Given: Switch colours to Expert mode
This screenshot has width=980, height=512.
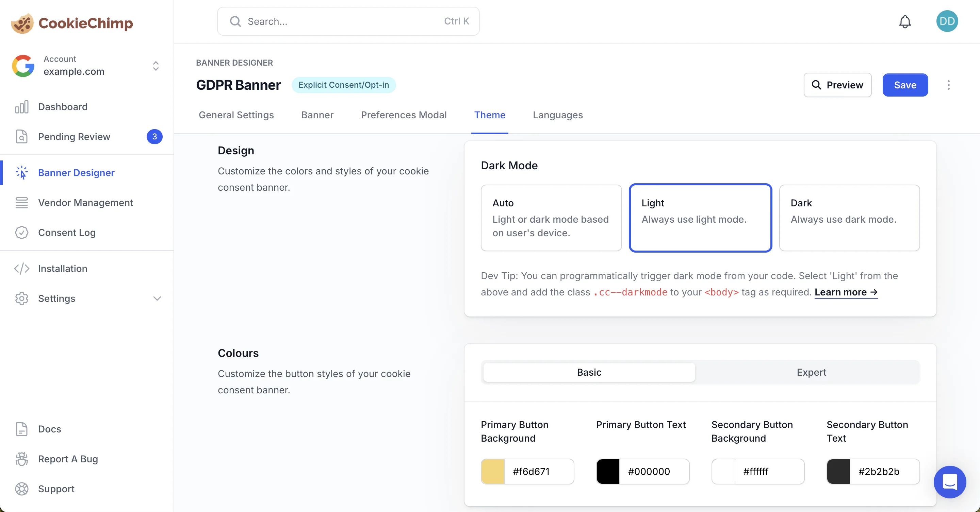Looking at the screenshot, I should coord(811,372).
